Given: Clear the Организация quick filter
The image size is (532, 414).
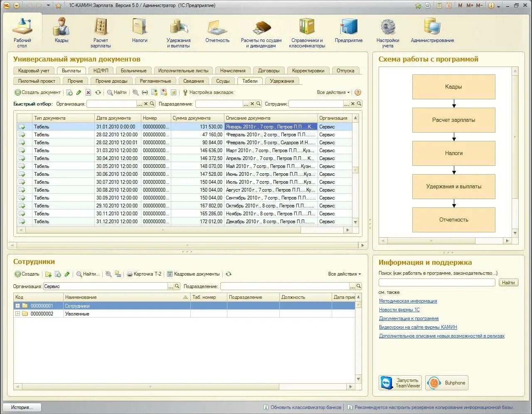Looking at the screenshot, I should tap(146, 104).
